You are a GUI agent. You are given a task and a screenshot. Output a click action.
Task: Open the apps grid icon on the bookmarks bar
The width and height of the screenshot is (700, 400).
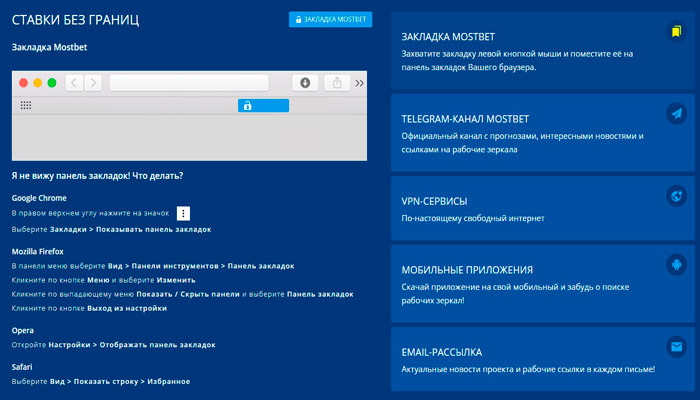[x=26, y=106]
